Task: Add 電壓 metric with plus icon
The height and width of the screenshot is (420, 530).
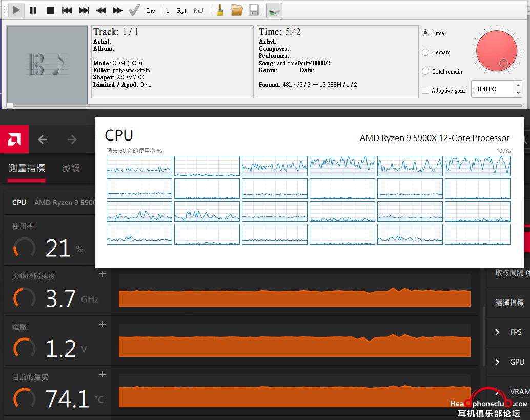Action: tap(103, 324)
